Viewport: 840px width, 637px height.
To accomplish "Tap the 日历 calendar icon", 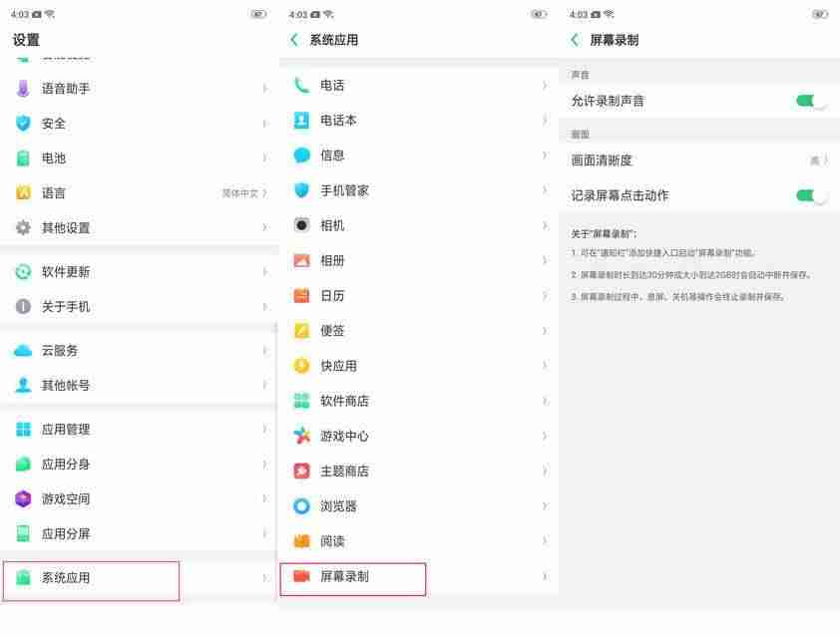I will coord(301,295).
